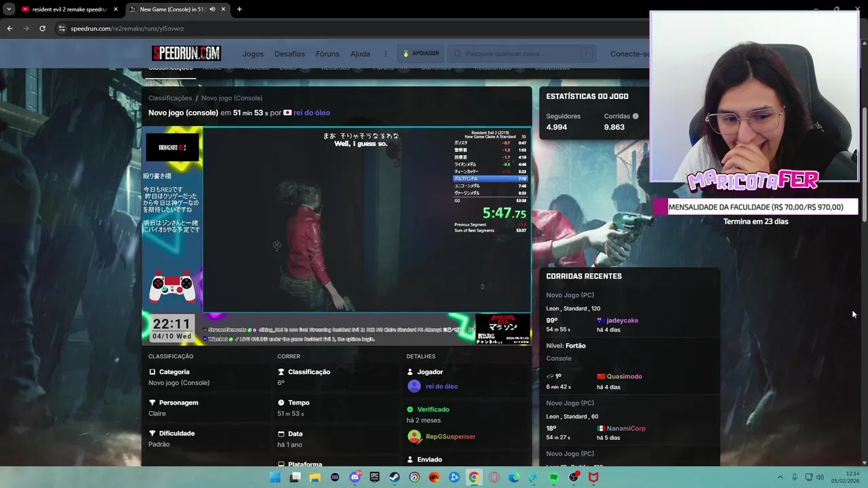Screen dimensions: 868x488
Task: Mute the audio of the New Game (Console) tab
Action: (x=212, y=9)
